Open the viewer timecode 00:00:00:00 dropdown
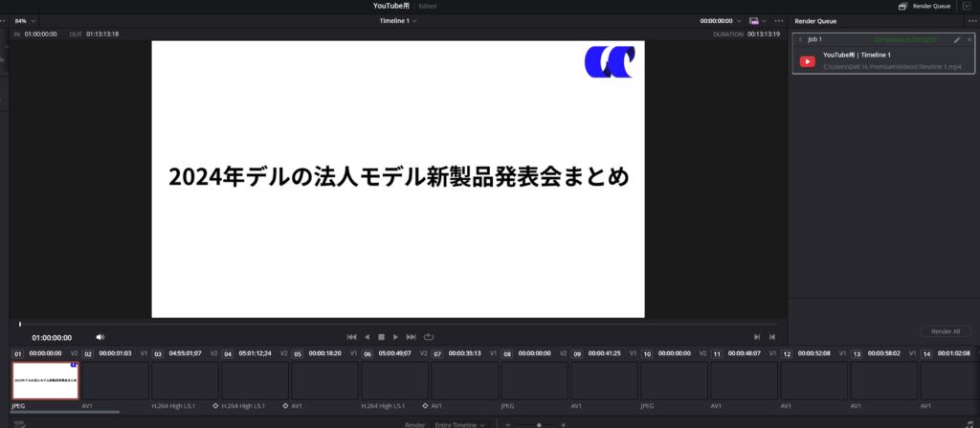Image resolution: width=980 pixels, height=428 pixels. [x=722, y=21]
